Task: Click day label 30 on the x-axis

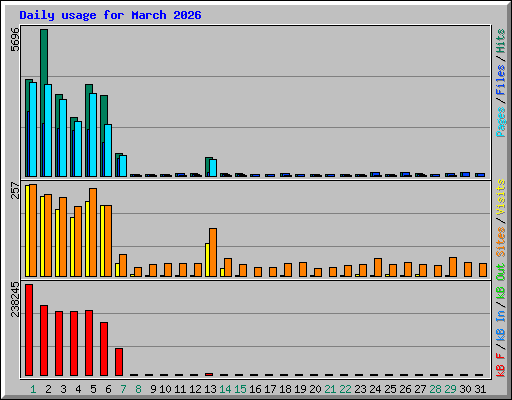Action: pyautogui.click(x=465, y=389)
